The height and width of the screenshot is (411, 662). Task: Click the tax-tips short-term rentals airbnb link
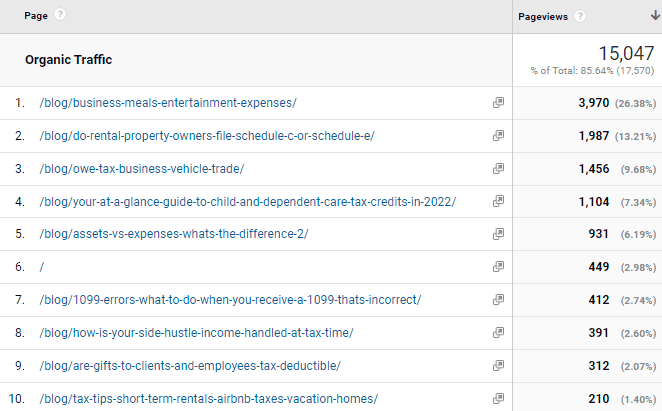click(209, 399)
